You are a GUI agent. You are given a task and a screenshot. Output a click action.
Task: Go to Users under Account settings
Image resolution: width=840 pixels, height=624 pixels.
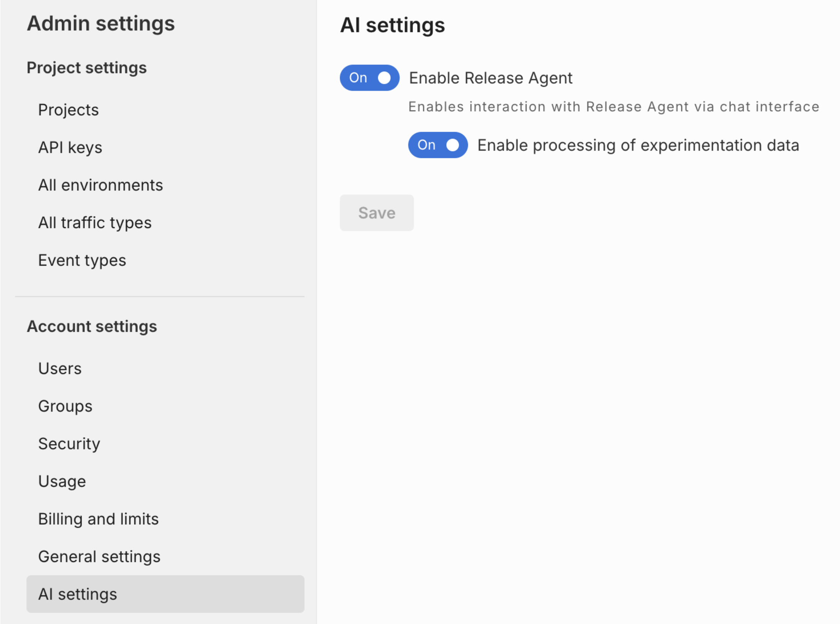coord(60,368)
